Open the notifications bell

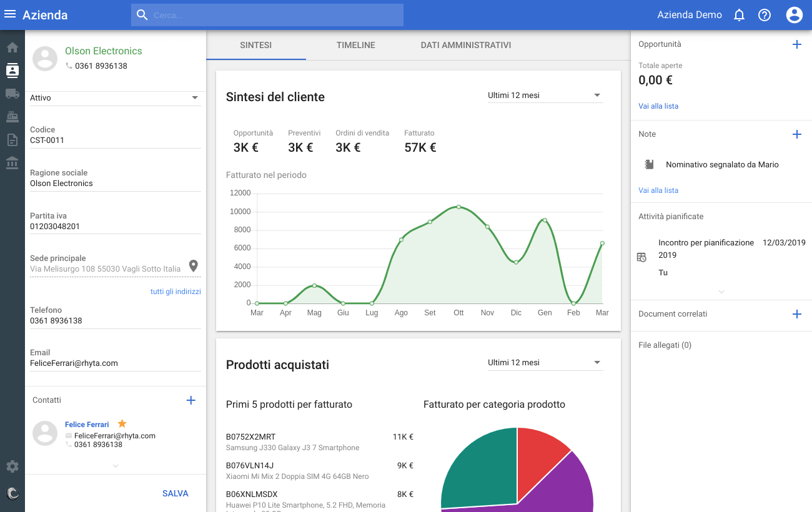click(x=739, y=15)
